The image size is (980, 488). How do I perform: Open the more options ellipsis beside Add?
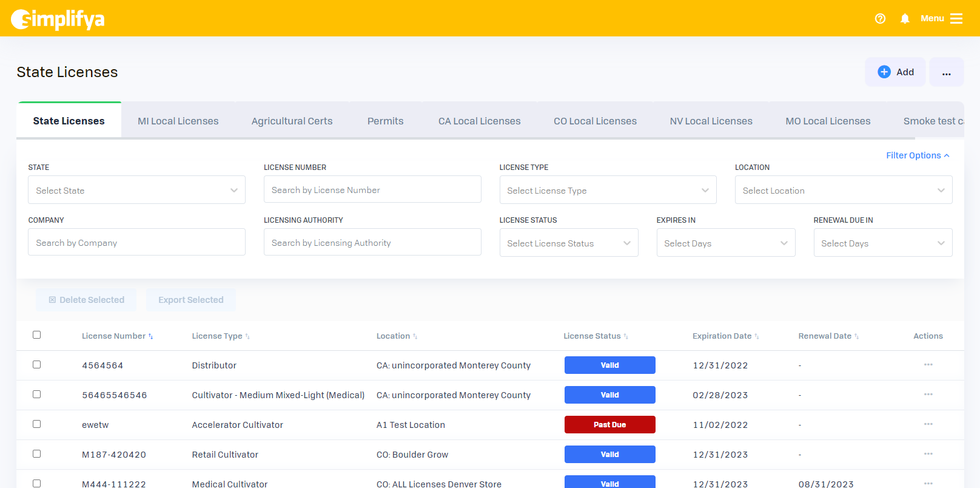point(946,72)
